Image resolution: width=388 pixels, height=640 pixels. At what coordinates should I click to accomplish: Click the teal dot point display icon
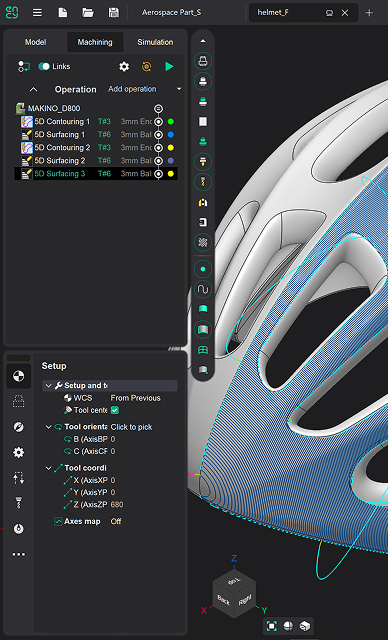coord(203,269)
